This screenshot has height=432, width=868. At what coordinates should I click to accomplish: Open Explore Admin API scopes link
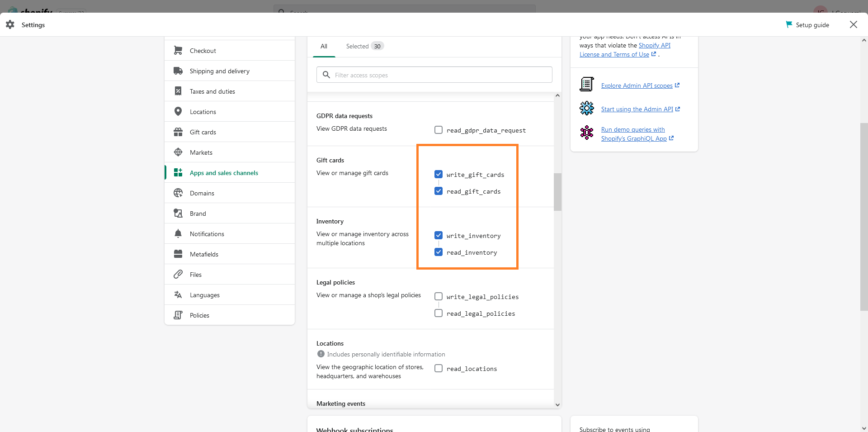(641, 85)
